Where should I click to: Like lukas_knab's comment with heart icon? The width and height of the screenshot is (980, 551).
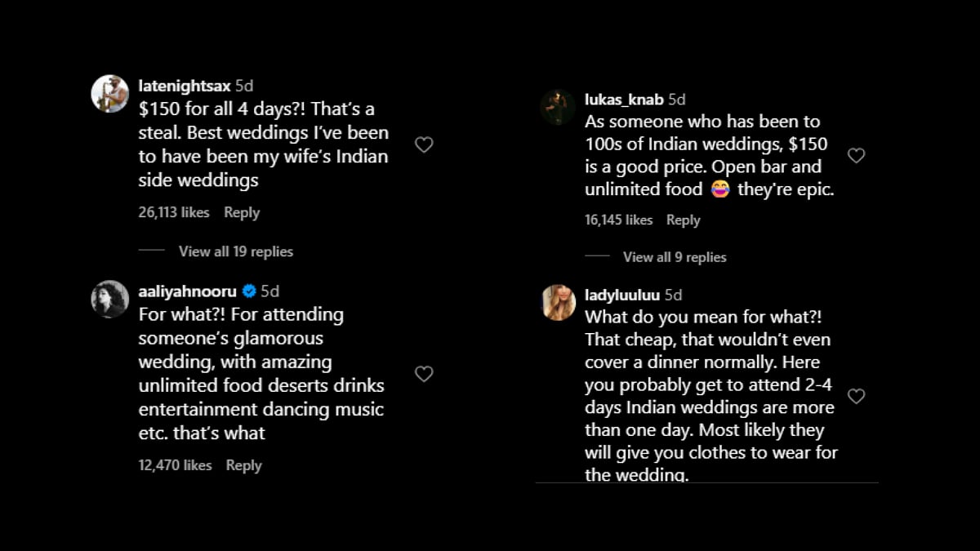[856, 155]
